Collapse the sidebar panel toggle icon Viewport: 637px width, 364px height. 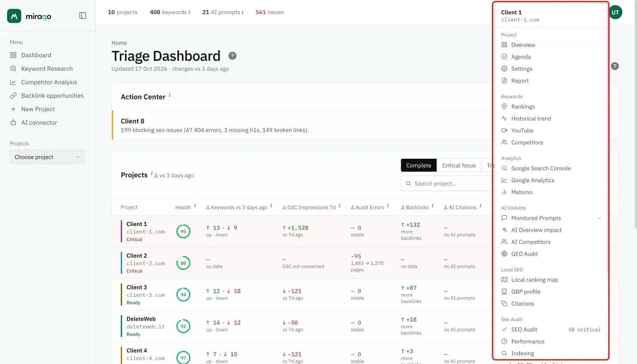click(83, 15)
